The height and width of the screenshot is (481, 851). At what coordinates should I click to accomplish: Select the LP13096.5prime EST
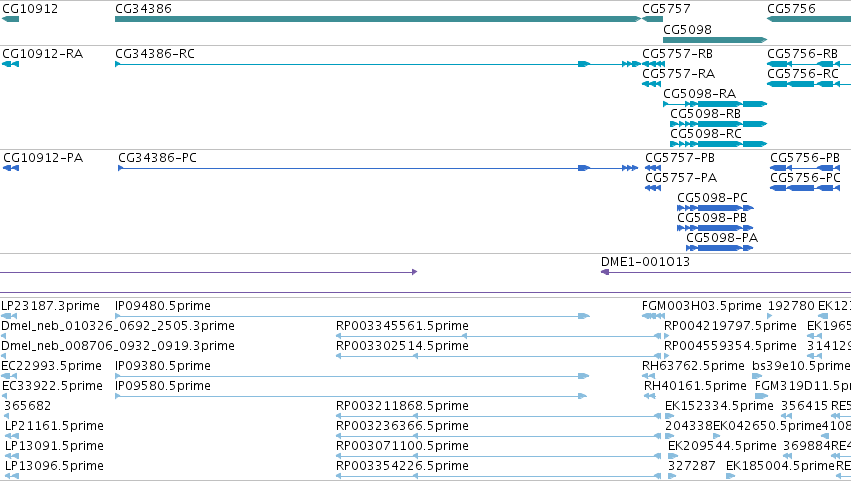tap(54, 466)
